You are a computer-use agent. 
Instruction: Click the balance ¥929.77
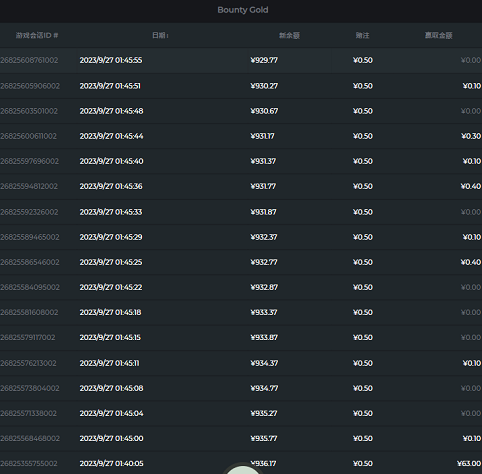(x=264, y=60)
